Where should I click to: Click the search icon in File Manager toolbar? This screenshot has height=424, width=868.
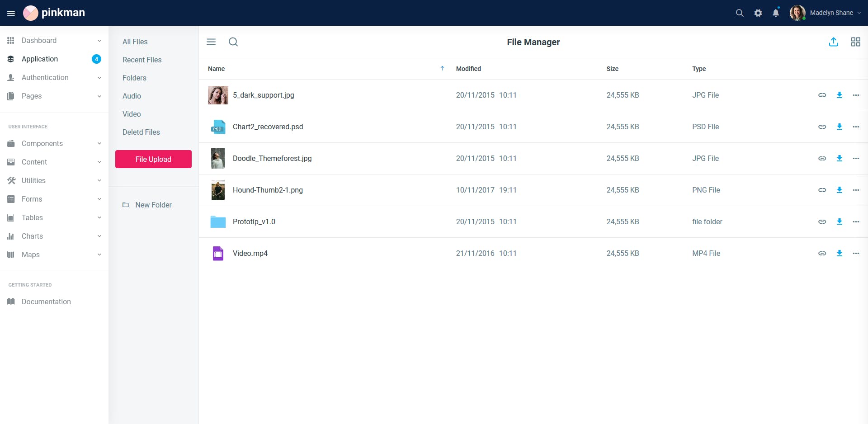click(233, 42)
